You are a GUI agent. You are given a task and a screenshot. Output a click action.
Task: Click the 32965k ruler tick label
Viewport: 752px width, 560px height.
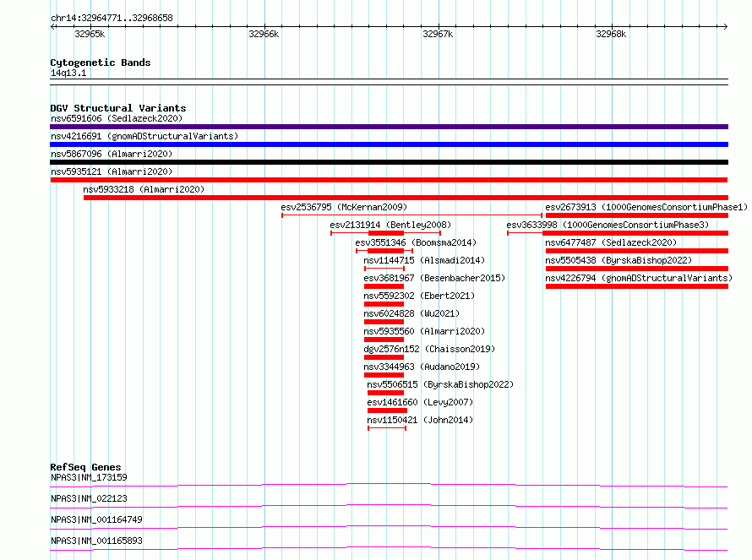90,34
